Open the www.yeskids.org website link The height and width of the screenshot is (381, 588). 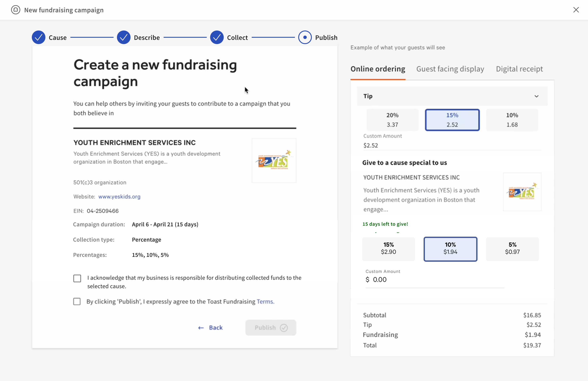[119, 197]
